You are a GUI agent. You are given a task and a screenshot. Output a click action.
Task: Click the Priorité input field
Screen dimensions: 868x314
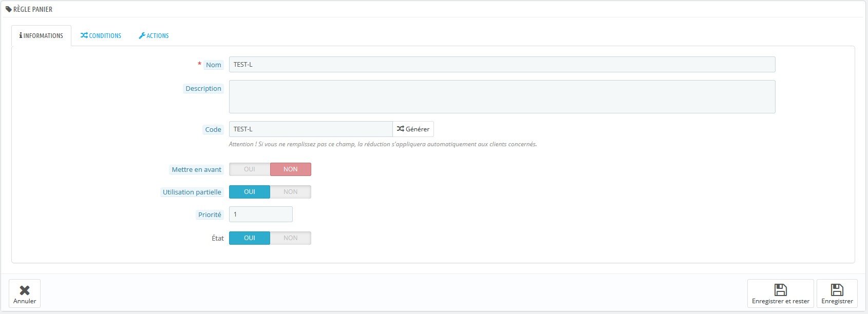(x=261, y=214)
